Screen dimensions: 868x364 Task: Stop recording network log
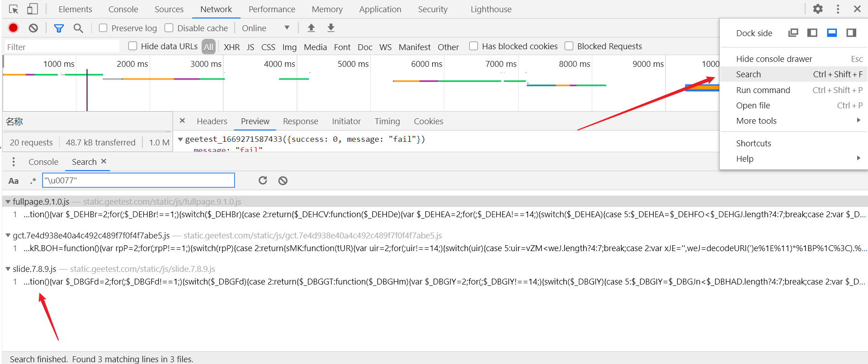tap(14, 28)
